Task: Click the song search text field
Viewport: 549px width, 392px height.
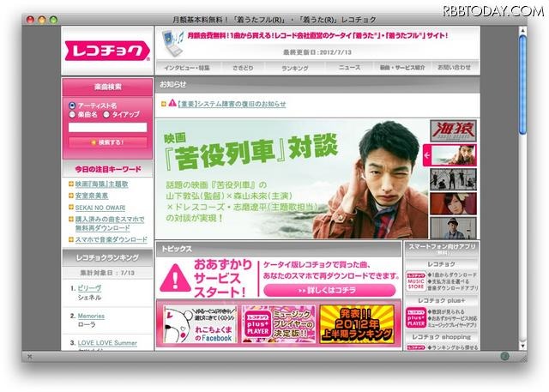Action: coord(107,126)
